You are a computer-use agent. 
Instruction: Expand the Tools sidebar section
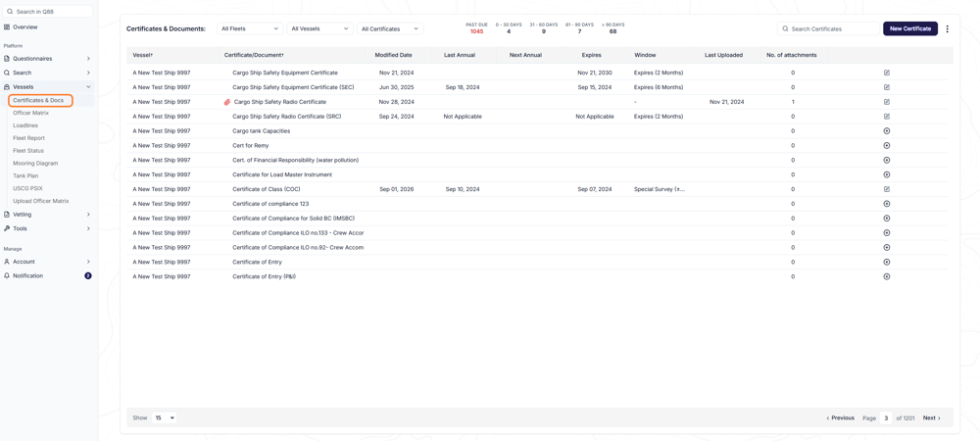pos(47,228)
